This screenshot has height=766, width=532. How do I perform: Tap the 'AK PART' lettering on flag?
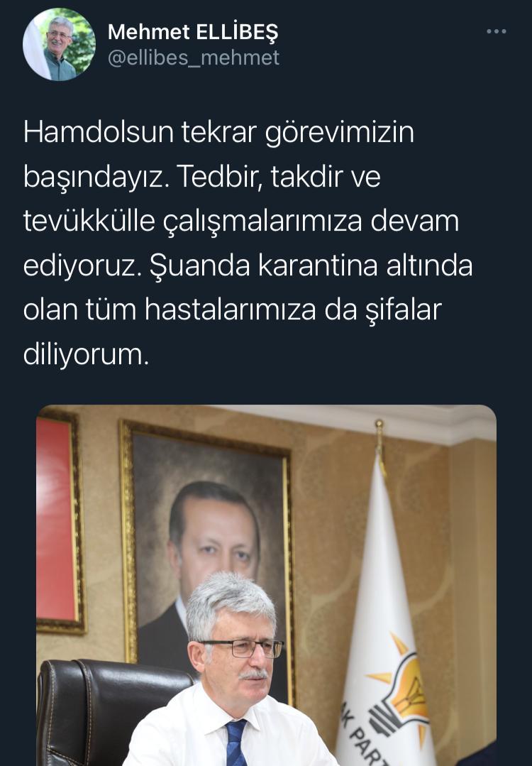coord(366,744)
